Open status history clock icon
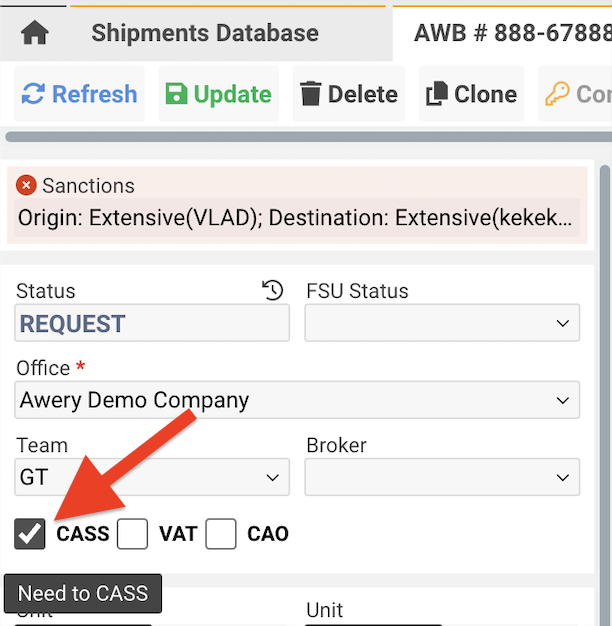 point(273,291)
